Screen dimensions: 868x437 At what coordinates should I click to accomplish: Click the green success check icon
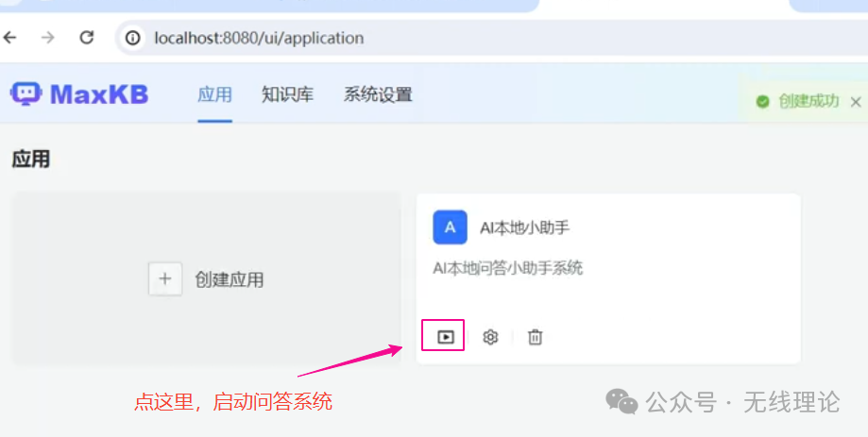pyautogui.click(x=763, y=102)
